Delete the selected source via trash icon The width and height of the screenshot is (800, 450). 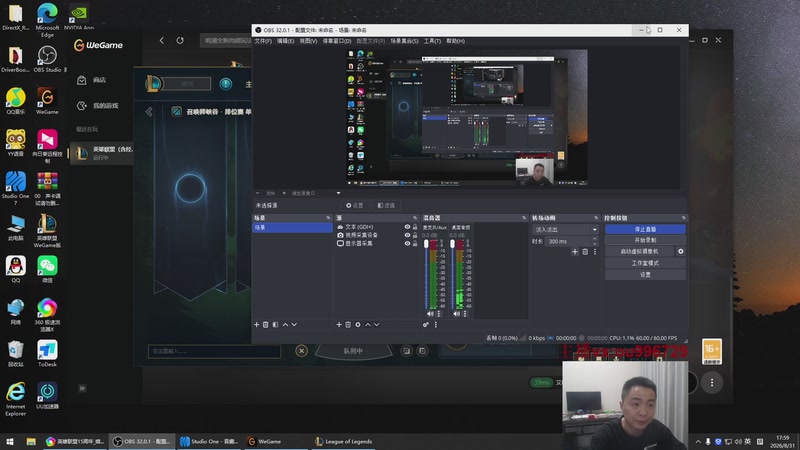coord(348,324)
